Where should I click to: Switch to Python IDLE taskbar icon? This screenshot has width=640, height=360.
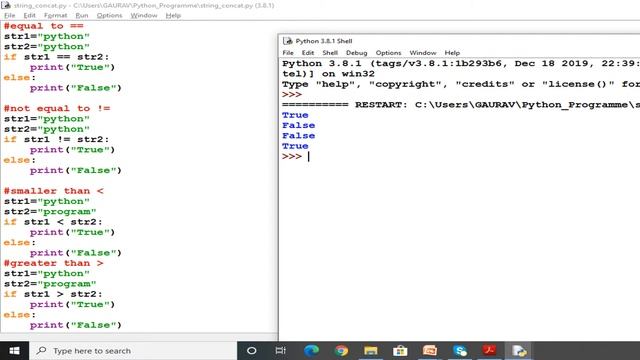coord(519,351)
